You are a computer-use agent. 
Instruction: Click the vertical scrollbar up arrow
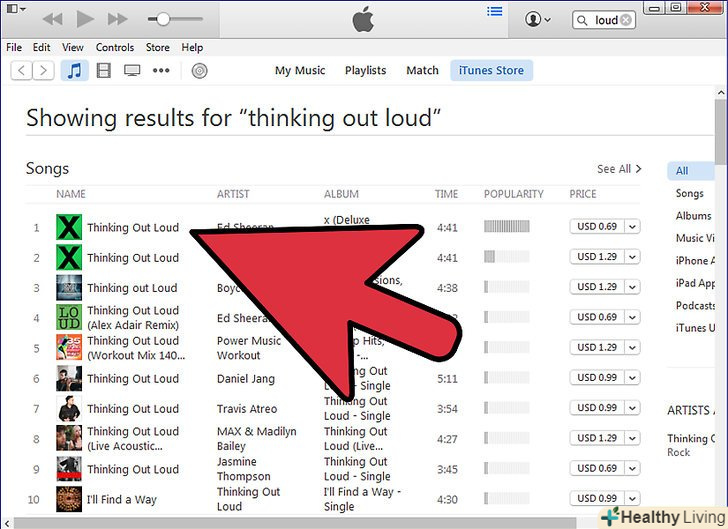721,92
